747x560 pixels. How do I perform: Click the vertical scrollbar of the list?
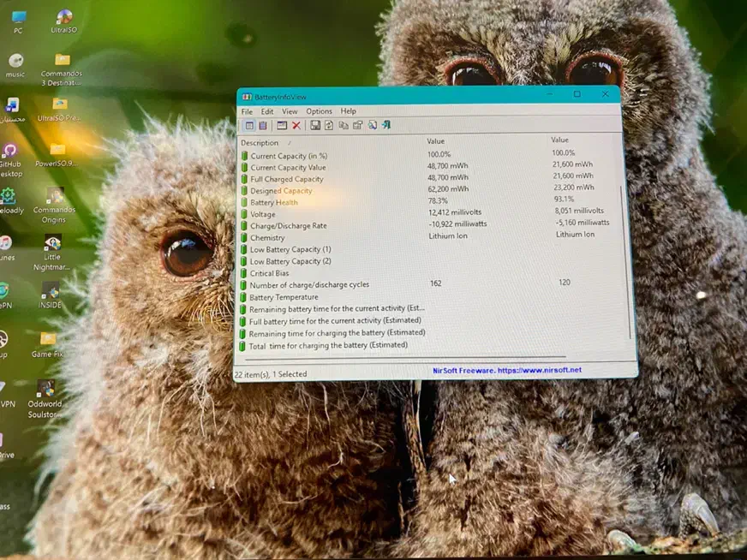click(632, 257)
